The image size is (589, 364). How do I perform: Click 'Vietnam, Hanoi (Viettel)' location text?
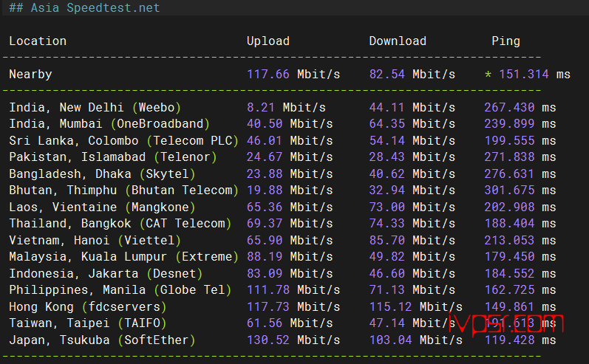coord(95,241)
